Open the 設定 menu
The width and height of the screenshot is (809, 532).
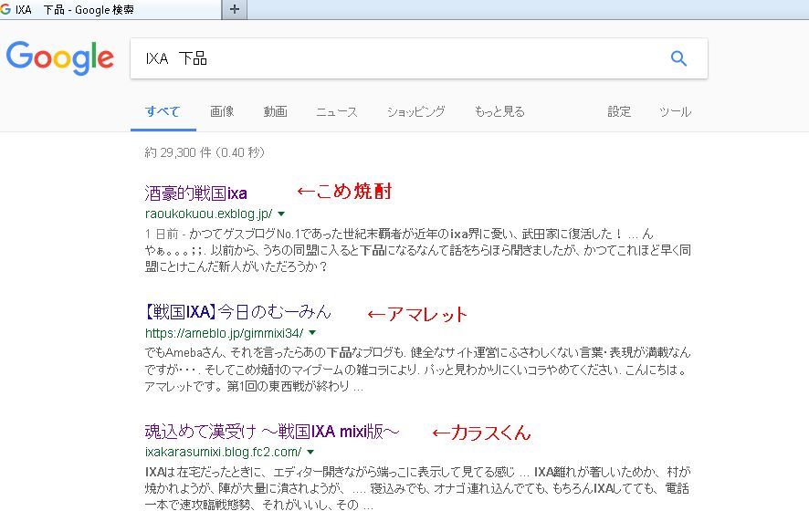(x=619, y=111)
